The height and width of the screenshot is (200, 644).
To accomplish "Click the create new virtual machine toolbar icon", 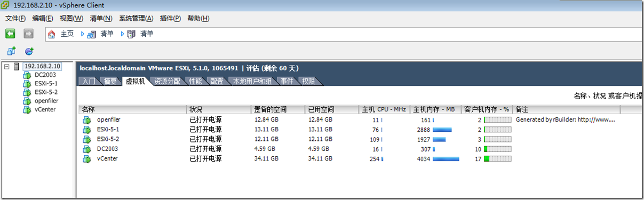I will point(11,51).
